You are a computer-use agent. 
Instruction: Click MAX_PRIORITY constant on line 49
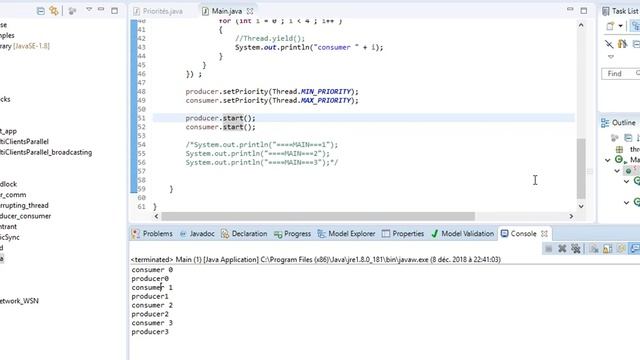click(x=326, y=100)
